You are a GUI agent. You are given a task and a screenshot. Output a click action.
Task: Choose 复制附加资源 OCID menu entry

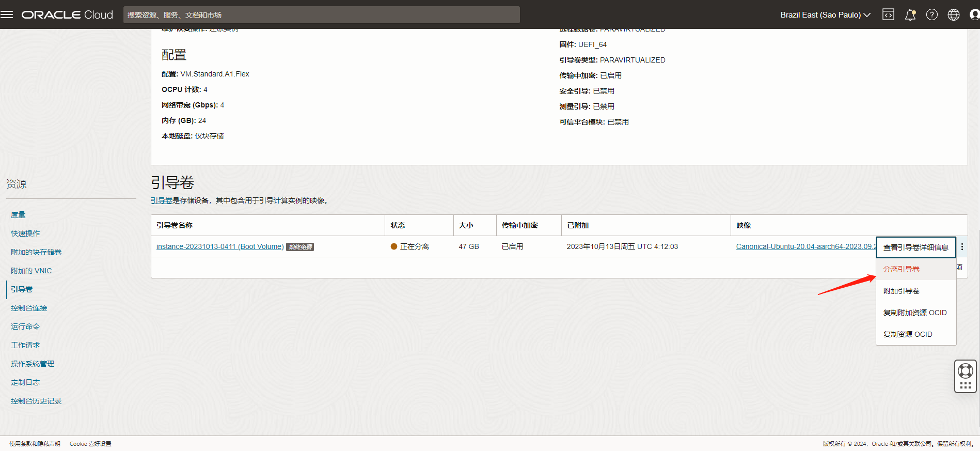(914, 313)
